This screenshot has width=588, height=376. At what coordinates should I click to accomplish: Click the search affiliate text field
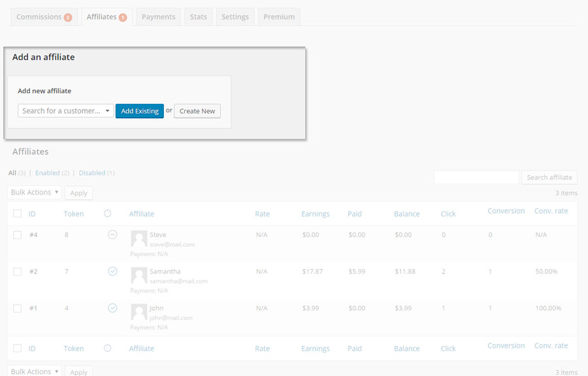[476, 177]
